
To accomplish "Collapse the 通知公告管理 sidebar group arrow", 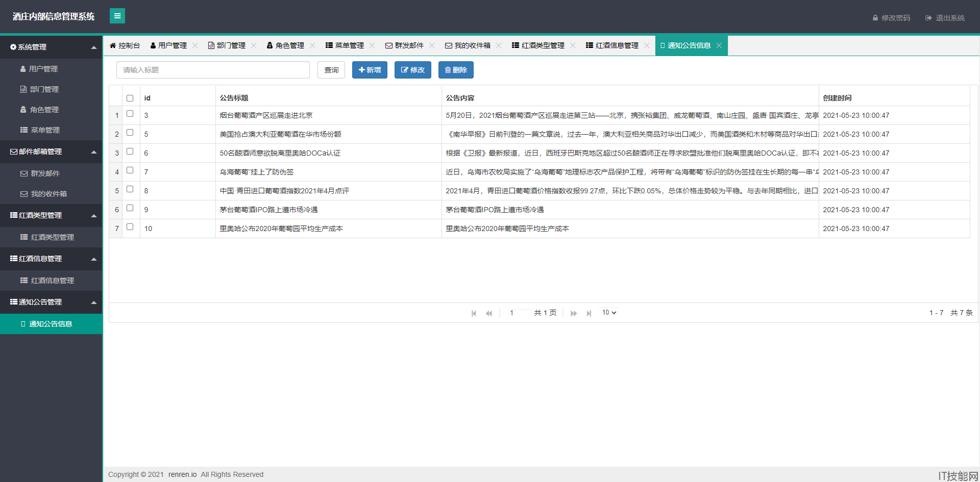I will coord(94,302).
